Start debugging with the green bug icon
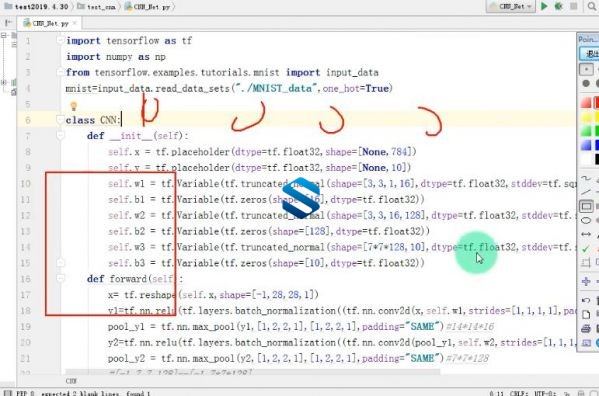Viewport: 599px width, 396px height. (x=559, y=6)
